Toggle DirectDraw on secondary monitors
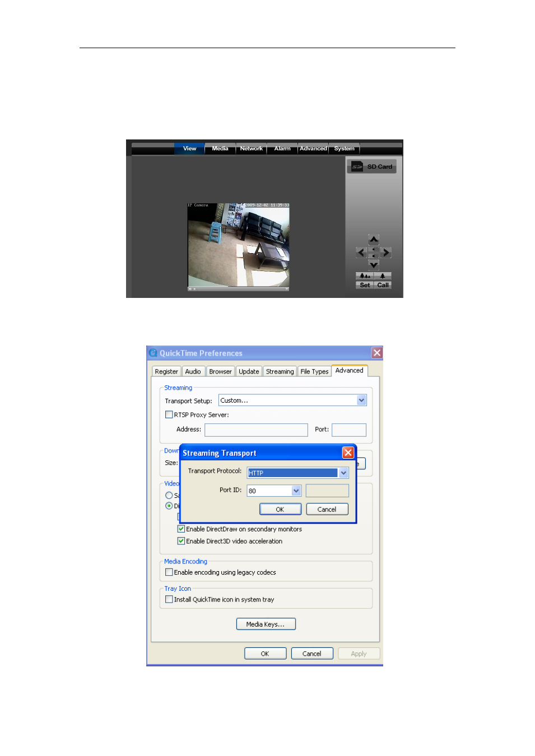This screenshot has width=535, height=756. [181, 529]
